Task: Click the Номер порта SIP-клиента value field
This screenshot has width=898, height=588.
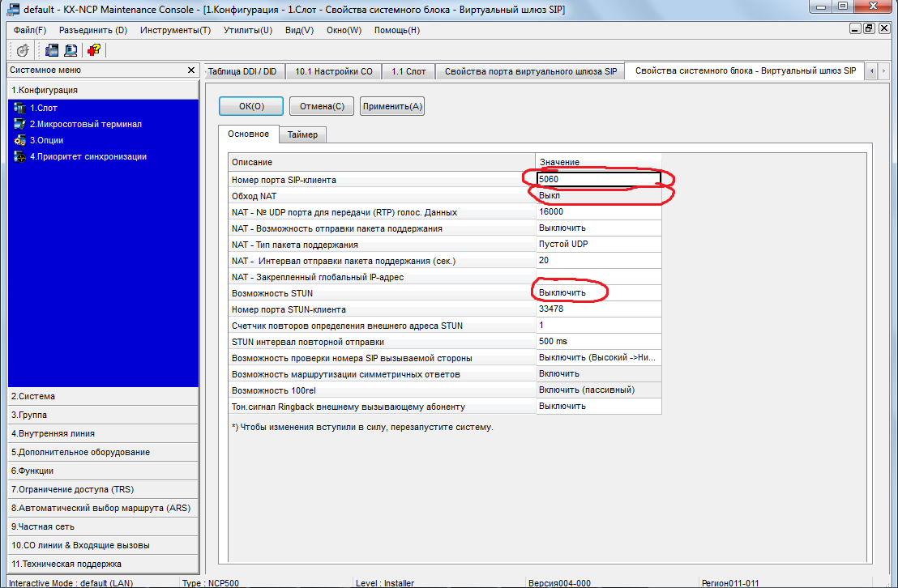Action: tap(598, 179)
